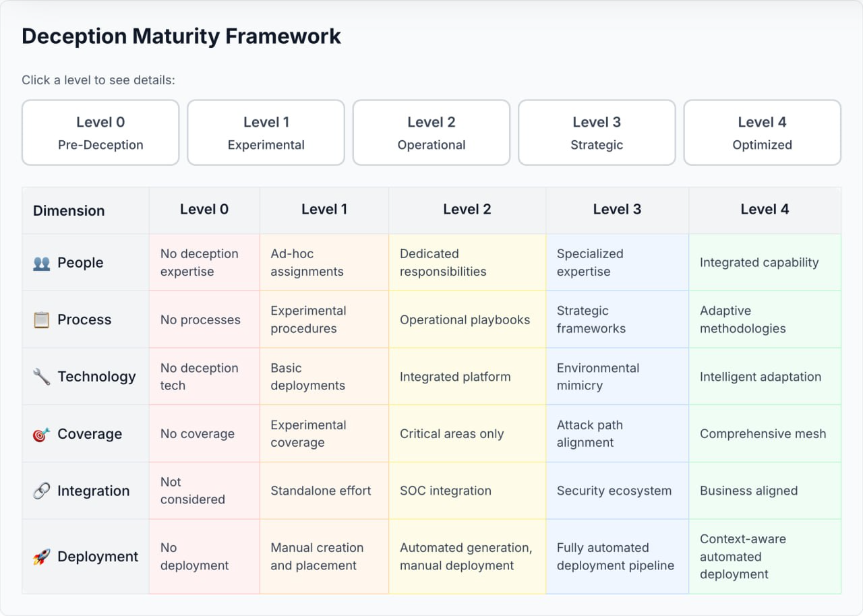
Task: Click the people icon in the People row
Action: (x=42, y=263)
